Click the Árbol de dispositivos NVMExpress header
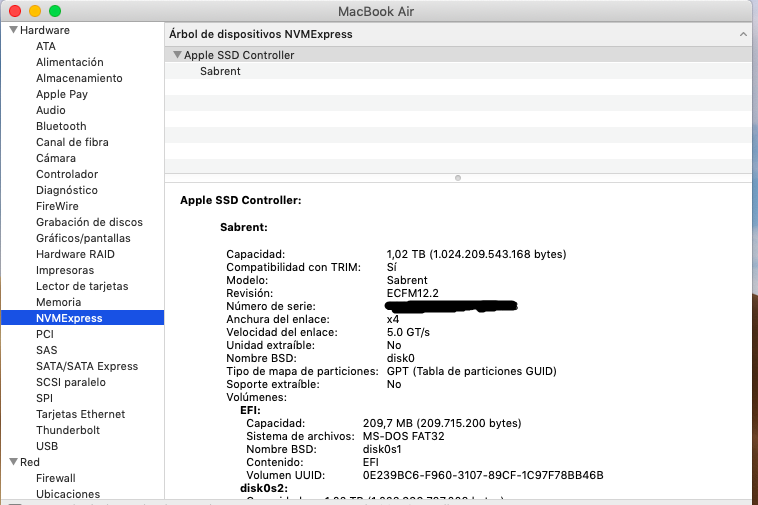Viewport: 758px width, 505px height. click(x=261, y=34)
